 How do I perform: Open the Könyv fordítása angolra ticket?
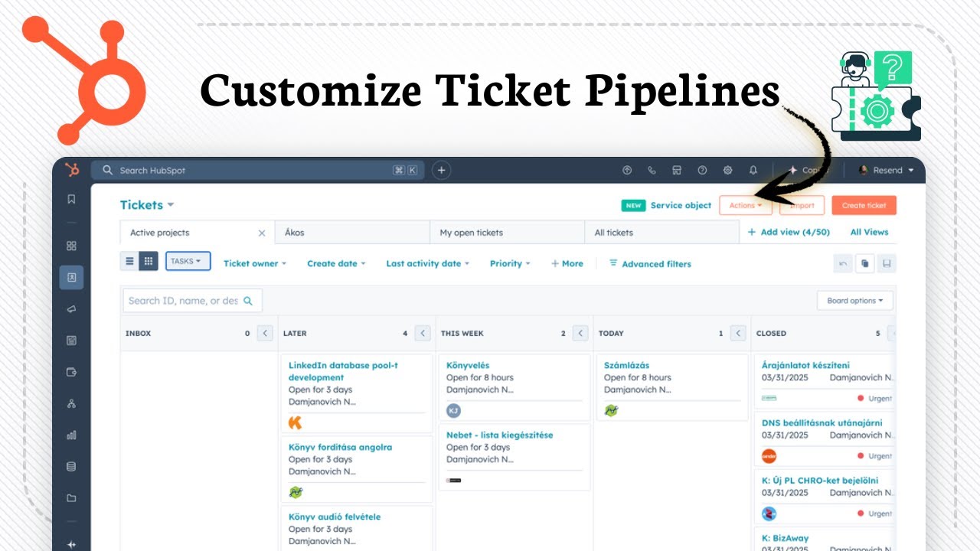click(340, 447)
